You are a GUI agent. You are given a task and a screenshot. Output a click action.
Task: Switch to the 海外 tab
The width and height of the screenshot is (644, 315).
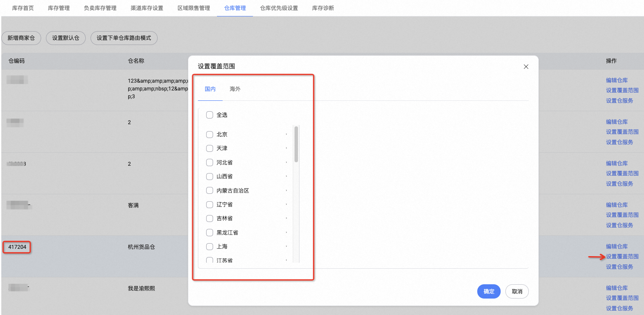(x=235, y=89)
